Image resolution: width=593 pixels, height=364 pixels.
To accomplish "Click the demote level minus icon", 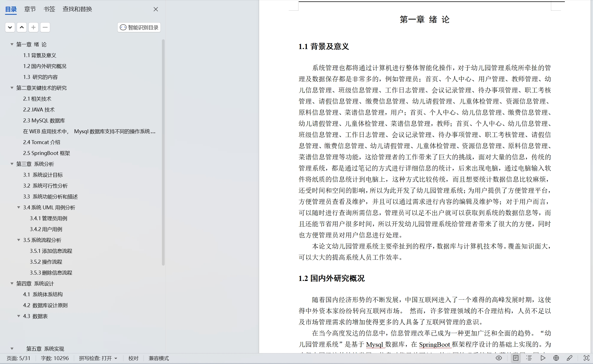I will pyautogui.click(x=45, y=27).
